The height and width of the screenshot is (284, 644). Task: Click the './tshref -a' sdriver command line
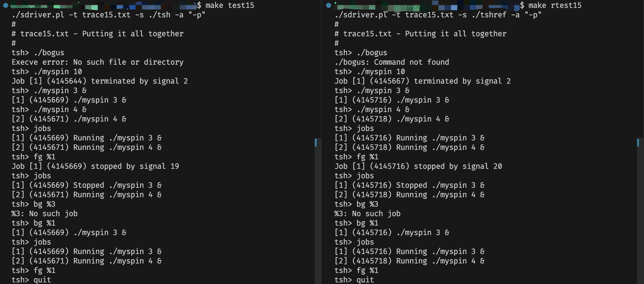pyautogui.click(x=438, y=15)
